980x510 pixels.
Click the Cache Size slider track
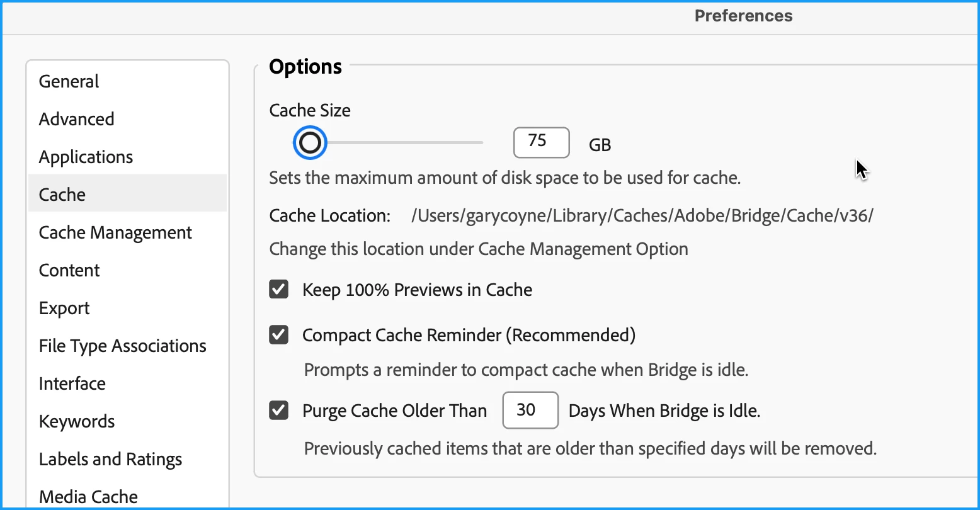(403, 143)
